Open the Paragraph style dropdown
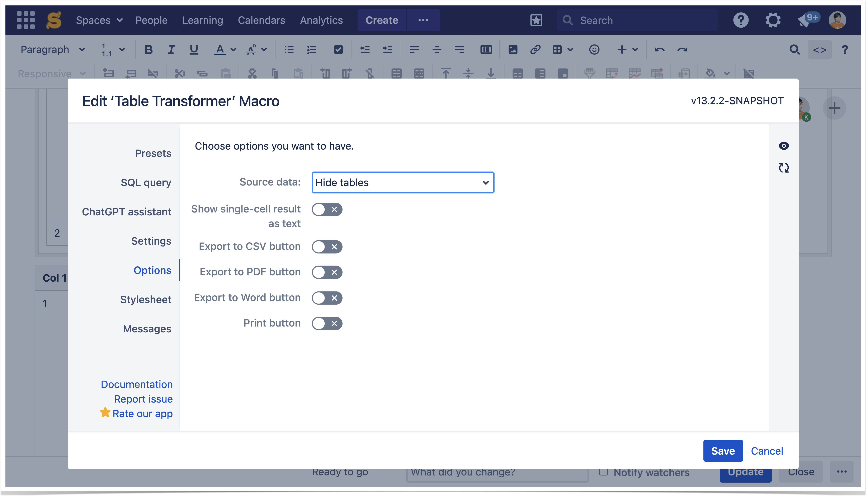This screenshot has height=497, width=868. 53,50
